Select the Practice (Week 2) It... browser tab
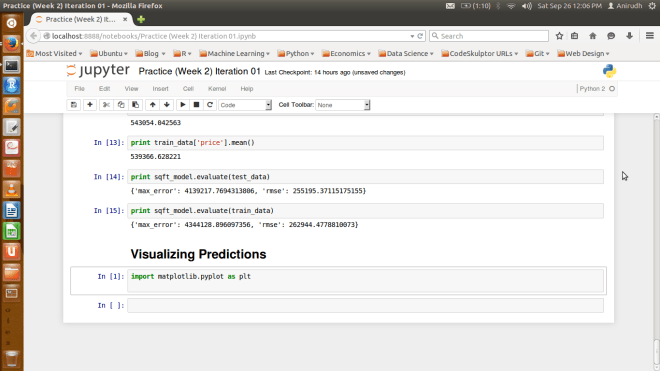This screenshot has width=660, height=371. point(80,19)
